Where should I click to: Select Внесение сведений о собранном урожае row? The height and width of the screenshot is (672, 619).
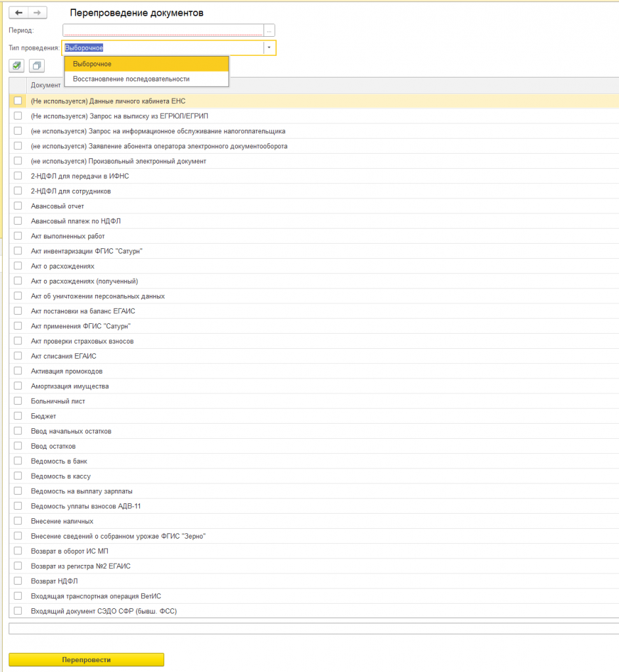pyautogui.click(x=314, y=536)
